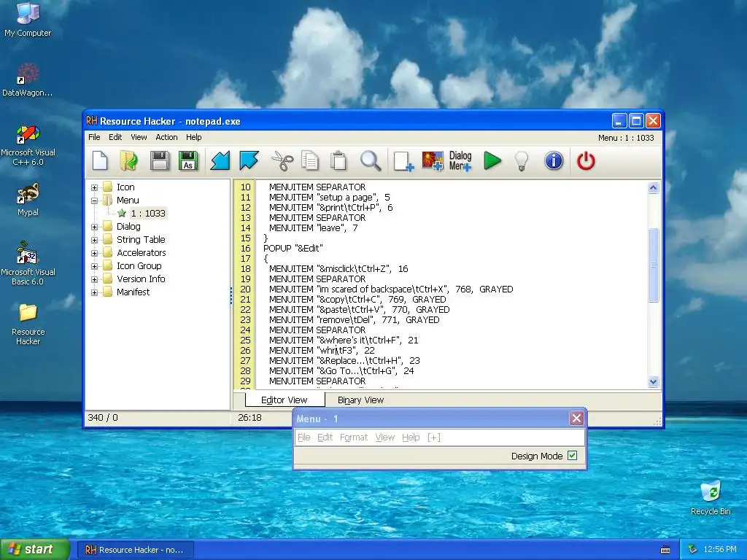Click the editor scrollbar up arrow

click(653, 187)
